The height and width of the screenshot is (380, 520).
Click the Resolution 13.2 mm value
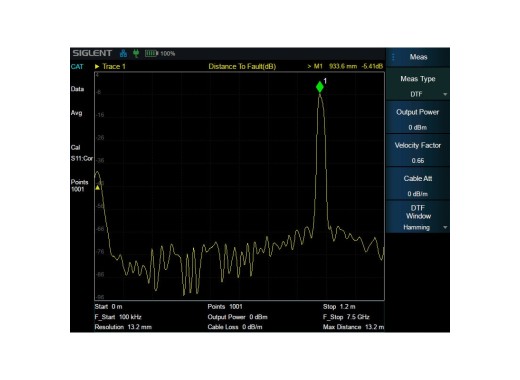point(123,327)
